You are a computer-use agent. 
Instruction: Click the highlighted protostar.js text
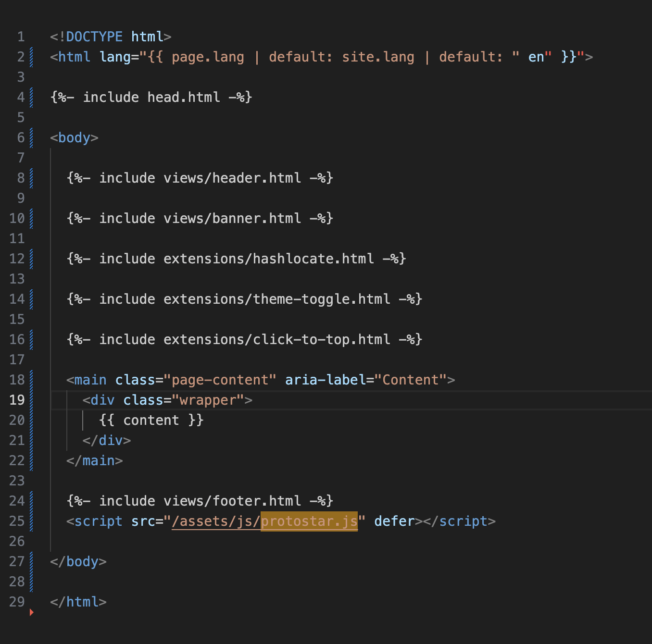309,521
